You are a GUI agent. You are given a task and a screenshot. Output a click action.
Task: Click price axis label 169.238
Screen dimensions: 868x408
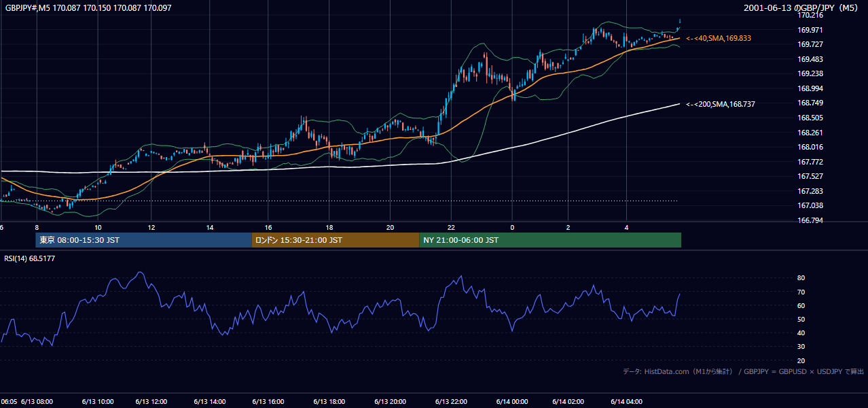click(810, 73)
